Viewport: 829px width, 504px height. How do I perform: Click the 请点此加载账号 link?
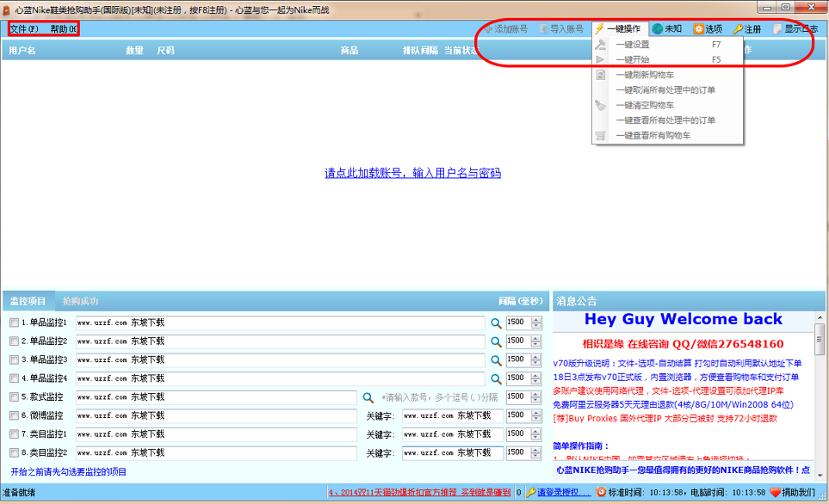[x=413, y=173]
